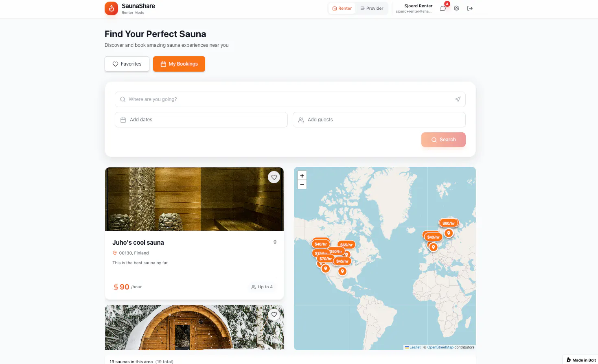This screenshot has width=598, height=364.
Task: Favorite Juho's cool sauna with heart icon
Action: (x=274, y=177)
